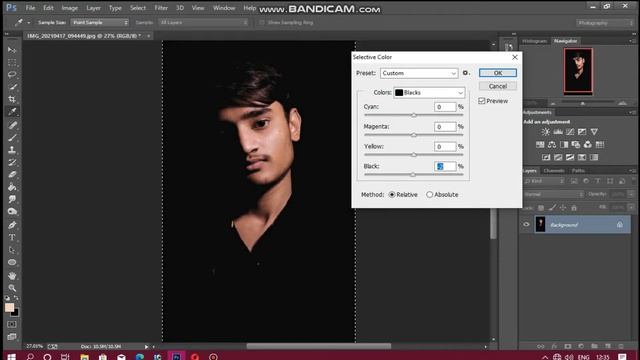The width and height of the screenshot is (640, 360).
Task: Select the Move tool
Action: [12, 50]
